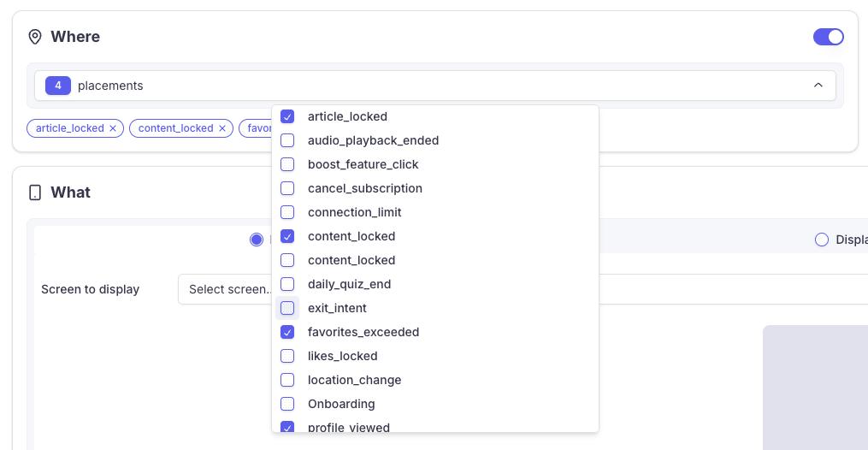This screenshot has width=868, height=450.
Task: Check the boost_feature_click checkbox
Action: pos(287,164)
